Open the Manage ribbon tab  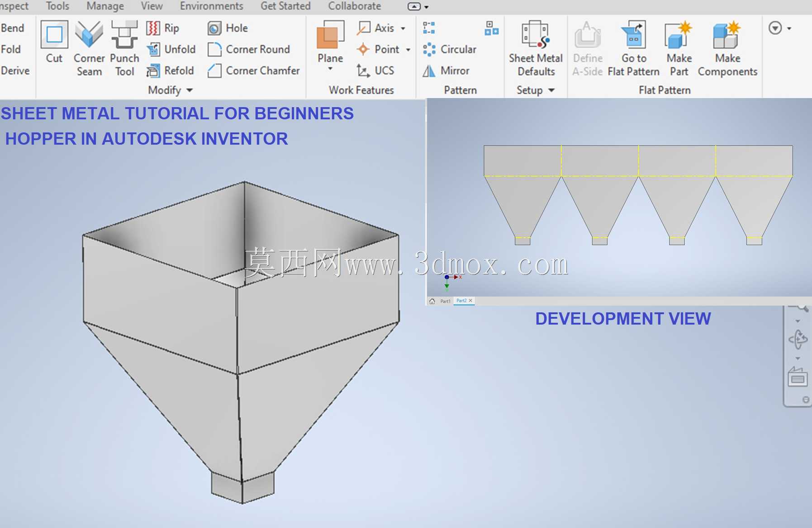[x=105, y=6]
